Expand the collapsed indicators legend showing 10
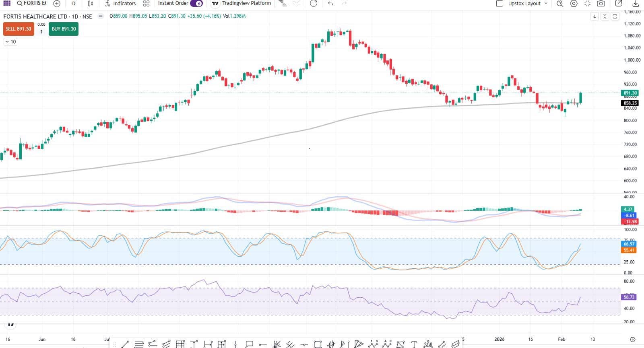 point(10,42)
